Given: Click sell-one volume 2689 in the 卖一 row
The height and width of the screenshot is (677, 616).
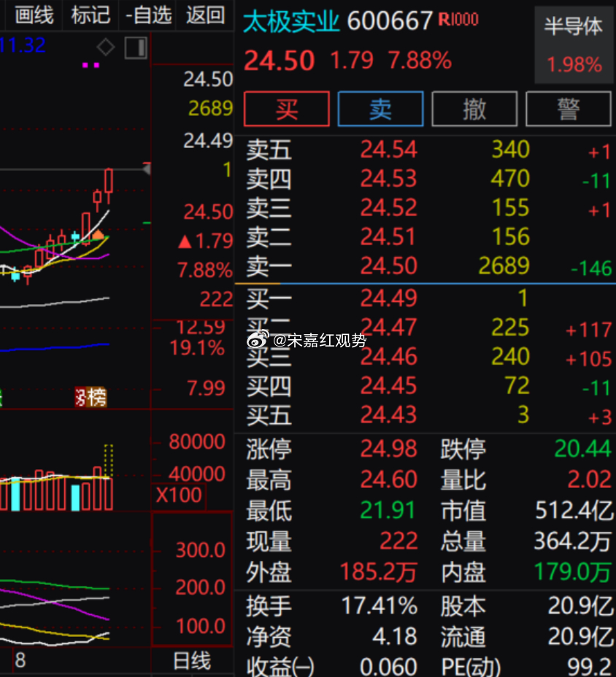Looking at the screenshot, I should coord(504,266).
